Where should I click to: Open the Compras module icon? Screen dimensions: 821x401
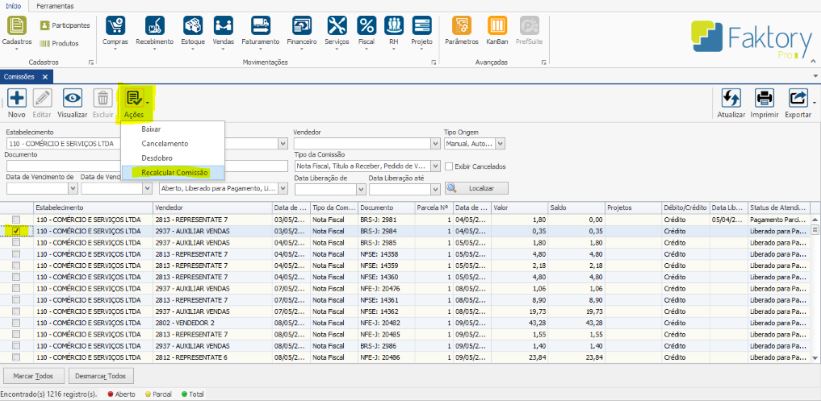pyautogui.click(x=116, y=27)
